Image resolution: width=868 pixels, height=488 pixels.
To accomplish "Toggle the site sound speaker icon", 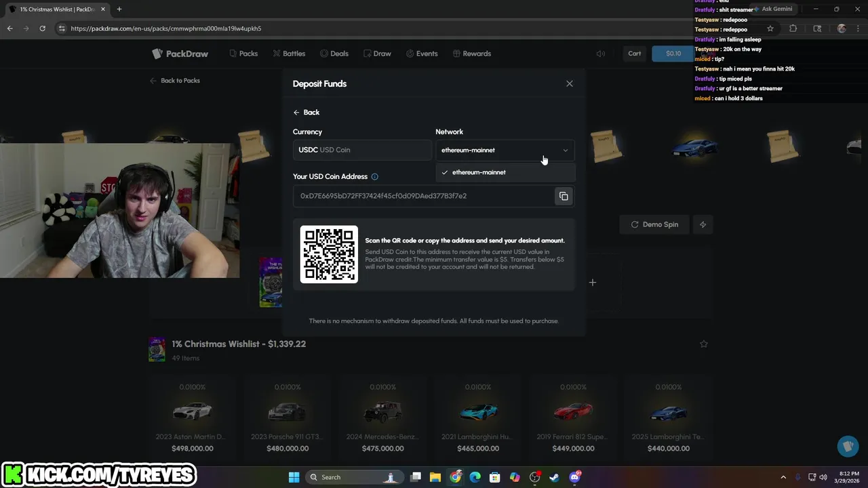I will click(x=601, y=54).
